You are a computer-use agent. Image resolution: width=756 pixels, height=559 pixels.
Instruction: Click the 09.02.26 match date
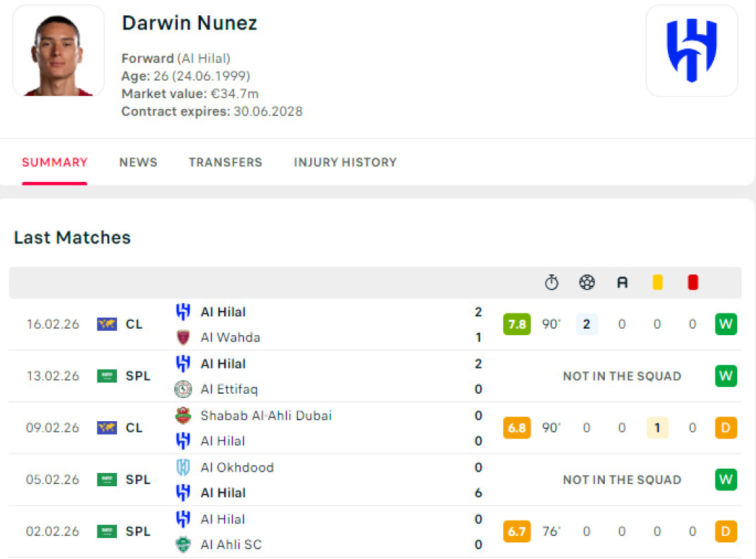52,428
